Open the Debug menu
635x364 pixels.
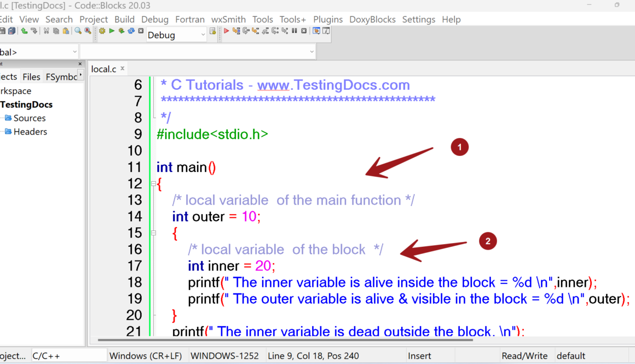click(x=154, y=19)
